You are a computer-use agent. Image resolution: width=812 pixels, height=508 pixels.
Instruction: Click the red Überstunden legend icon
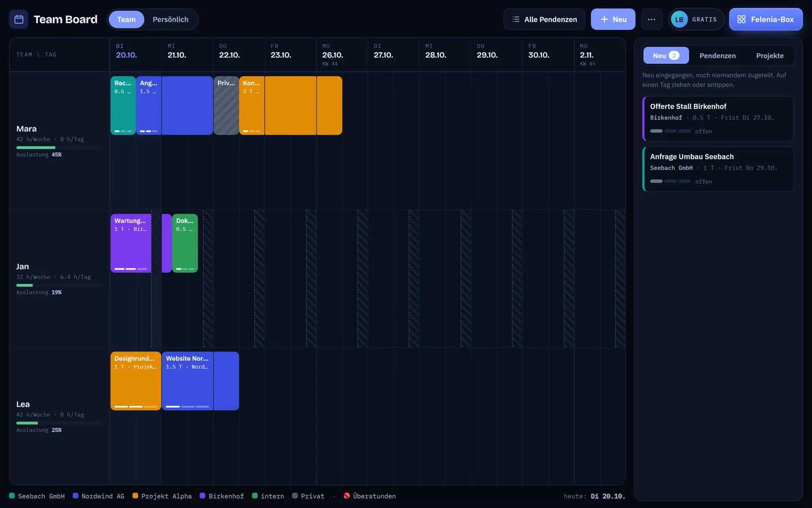tap(347, 496)
